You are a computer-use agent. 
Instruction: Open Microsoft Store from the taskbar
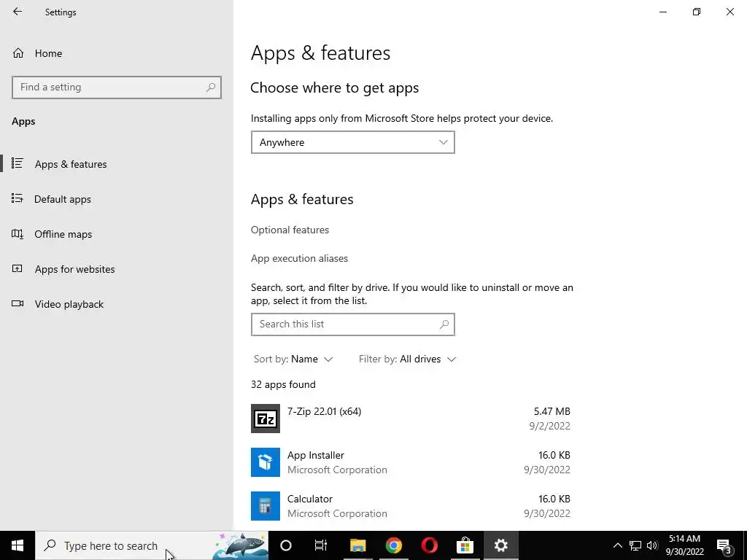point(465,545)
